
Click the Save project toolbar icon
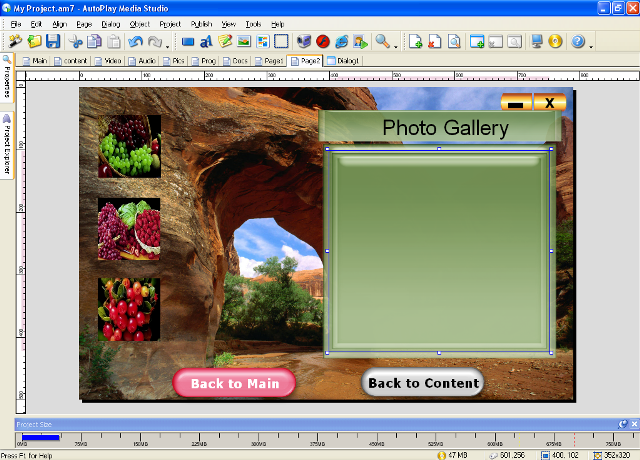(x=53, y=42)
